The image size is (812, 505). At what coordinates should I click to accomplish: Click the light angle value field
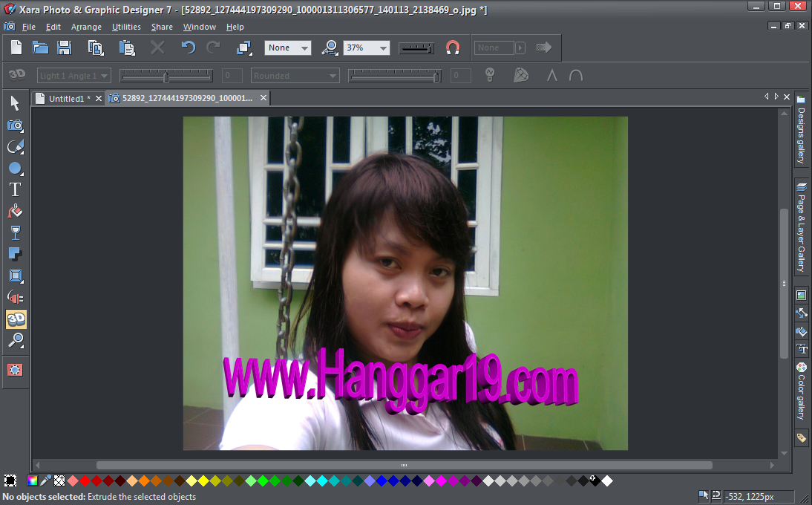pyautogui.click(x=232, y=76)
